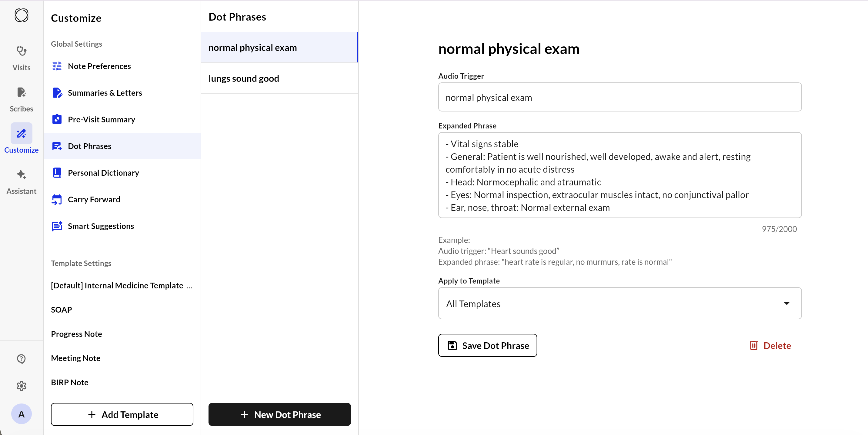Click into the Expanded Phrase text area
Image resolution: width=868 pixels, height=435 pixels.
click(619, 175)
